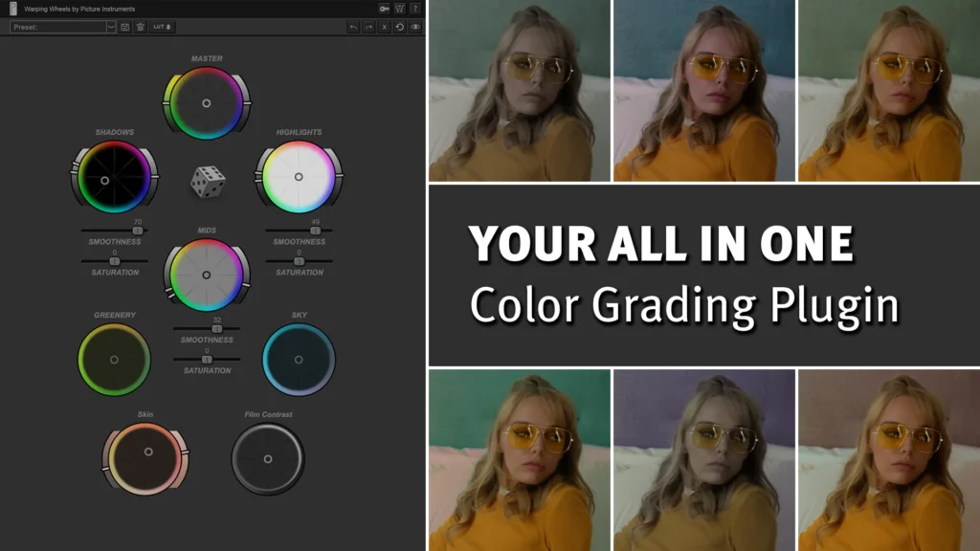
Task: Click the question mark help icon
Action: (x=415, y=9)
